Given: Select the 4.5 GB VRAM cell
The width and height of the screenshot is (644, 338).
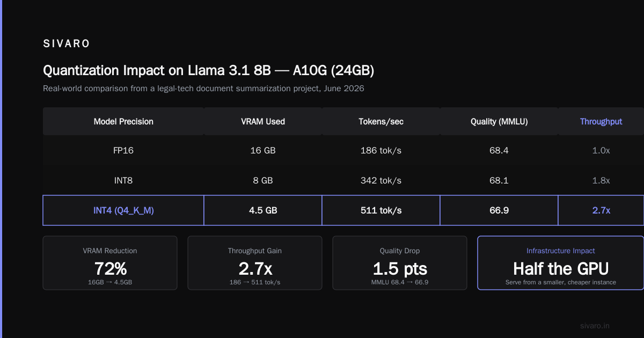Looking at the screenshot, I should (x=263, y=210).
